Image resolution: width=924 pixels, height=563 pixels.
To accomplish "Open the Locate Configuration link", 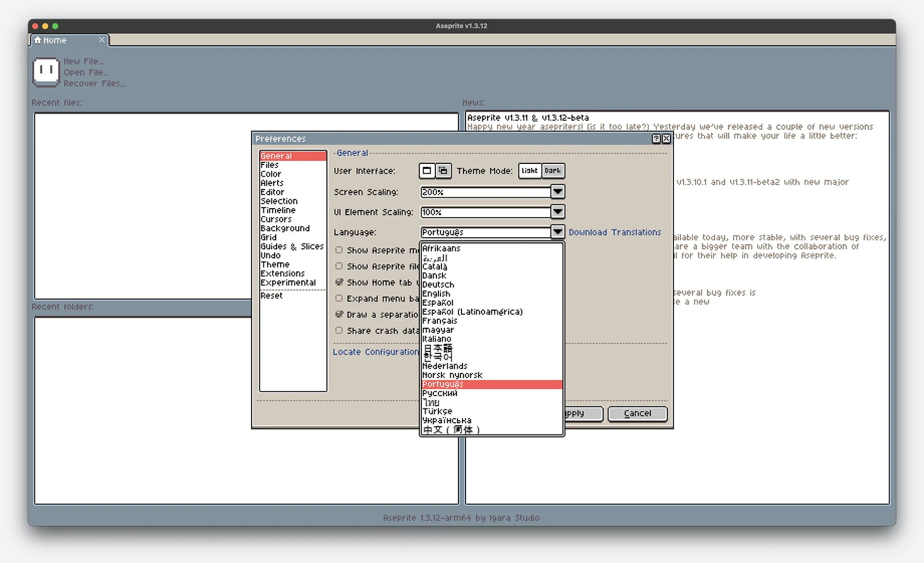I will [x=376, y=352].
